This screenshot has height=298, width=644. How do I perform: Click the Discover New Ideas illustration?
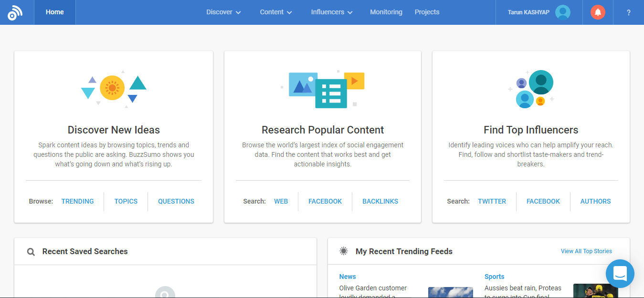[114, 89]
